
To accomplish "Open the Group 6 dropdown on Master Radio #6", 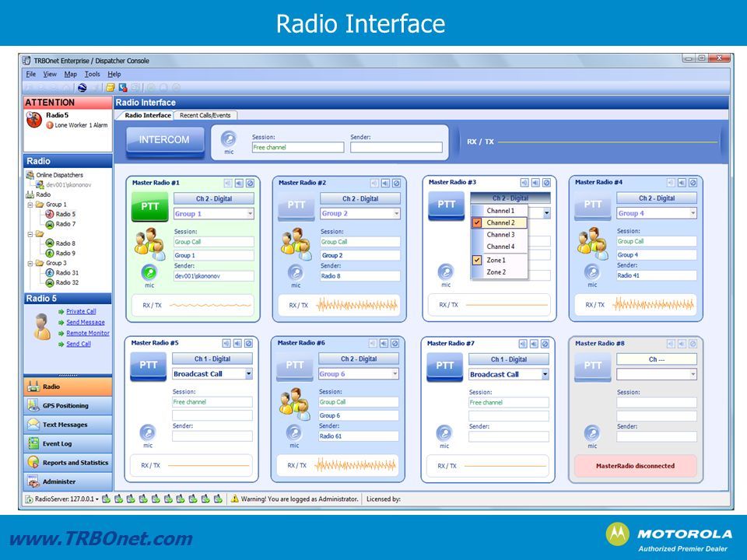I will 395,374.
